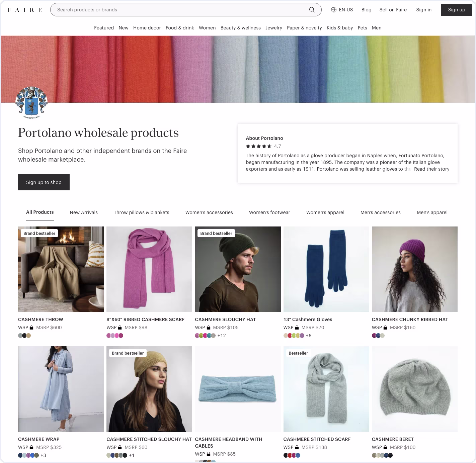The image size is (476, 463).
Task: Click the Portolano star rating
Action: point(259,146)
